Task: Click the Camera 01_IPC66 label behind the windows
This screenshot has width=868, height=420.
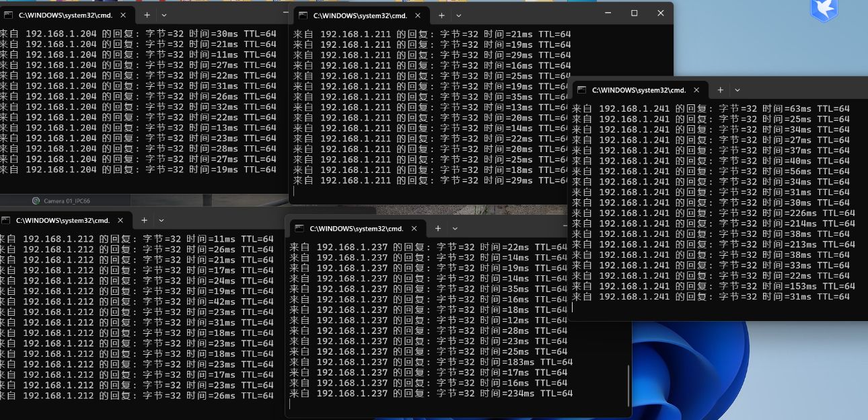Action: point(66,201)
